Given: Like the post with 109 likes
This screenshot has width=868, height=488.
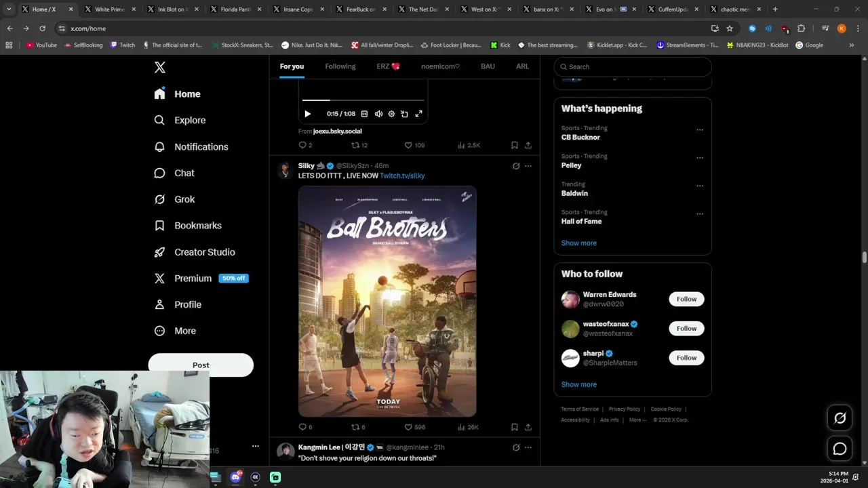Looking at the screenshot, I should 414,145.
